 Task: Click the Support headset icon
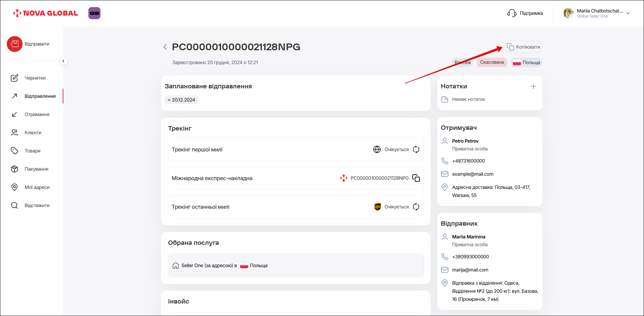512,13
